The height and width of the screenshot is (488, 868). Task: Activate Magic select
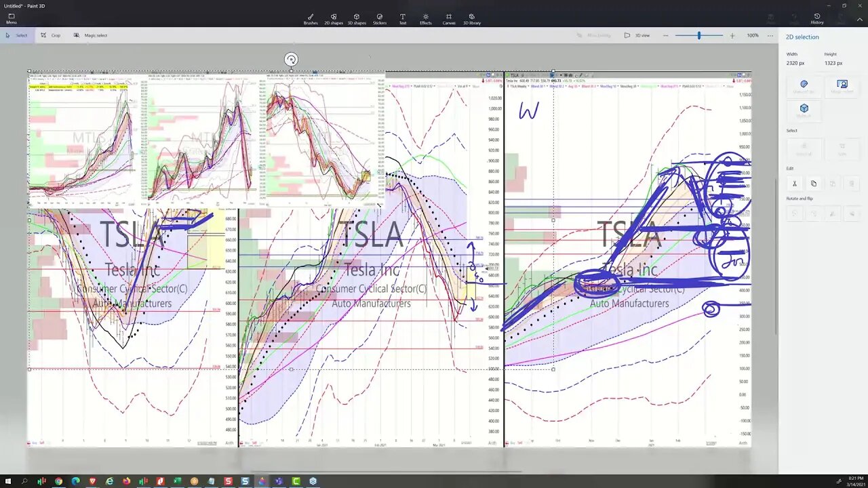90,35
